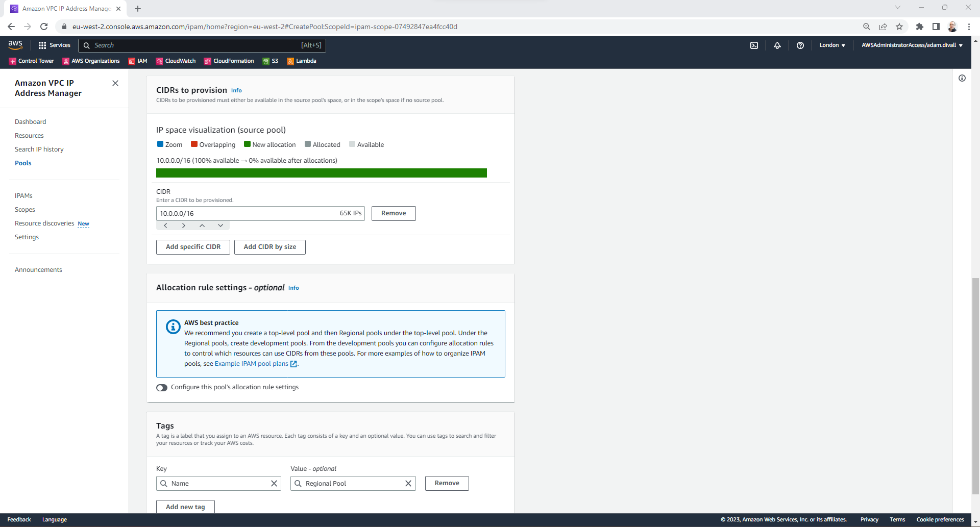Open a new browser tab
The height and width of the screenshot is (527, 980).
pyautogui.click(x=138, y=9)
